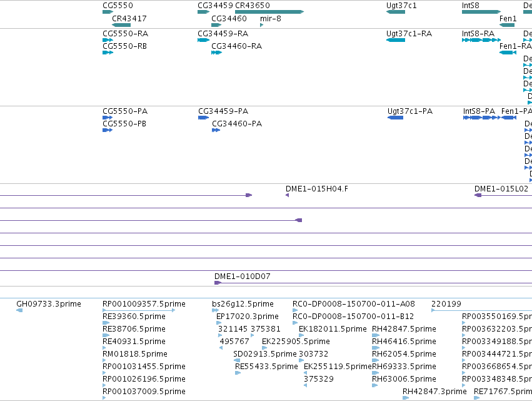This screenshot has width=532, height=401.
Task: Select the long CR43650 gene arrow glyph
Action: coord(269,12)
